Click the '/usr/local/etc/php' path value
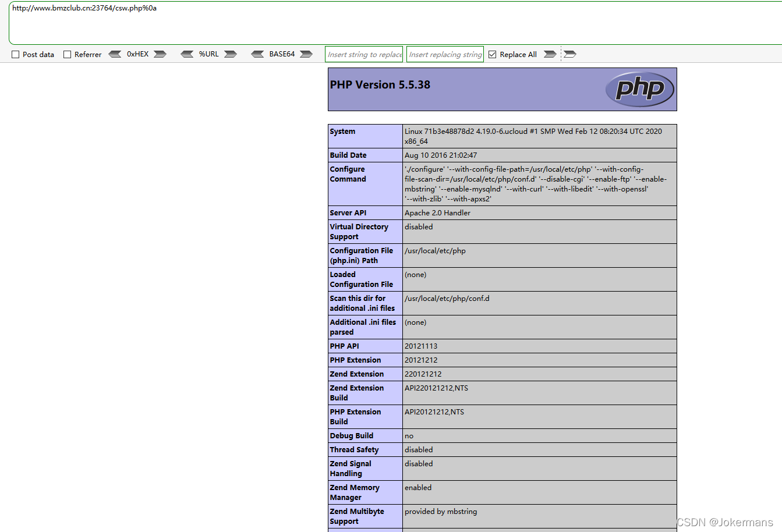 pyautogui.click(x=435, y=251)
